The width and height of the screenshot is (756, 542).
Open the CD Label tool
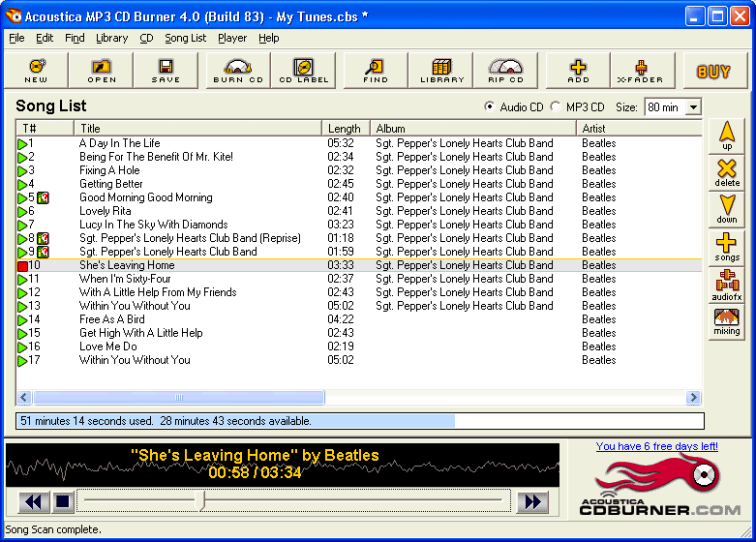pos(303,71)
